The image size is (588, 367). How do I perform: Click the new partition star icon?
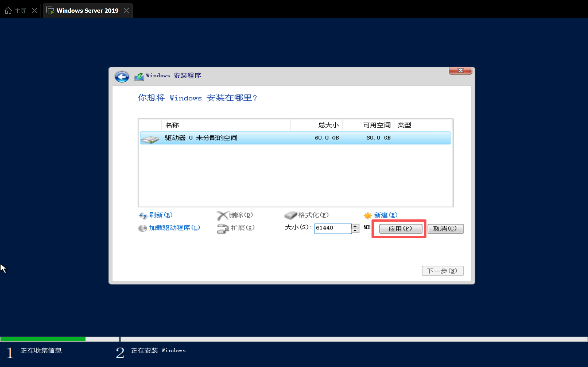tap(368, 216)
